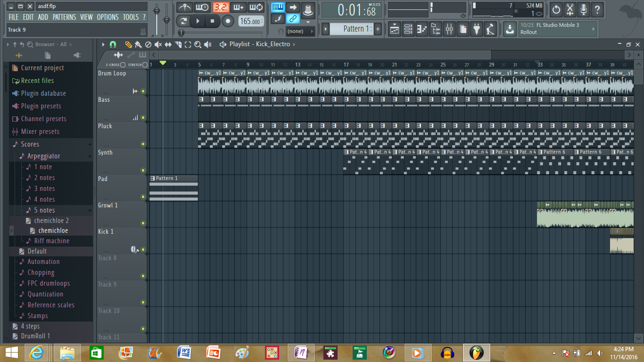Toggle the link/multilink to controllers button
The width and height of the screenshot is (644, 362).
(293, 19)
